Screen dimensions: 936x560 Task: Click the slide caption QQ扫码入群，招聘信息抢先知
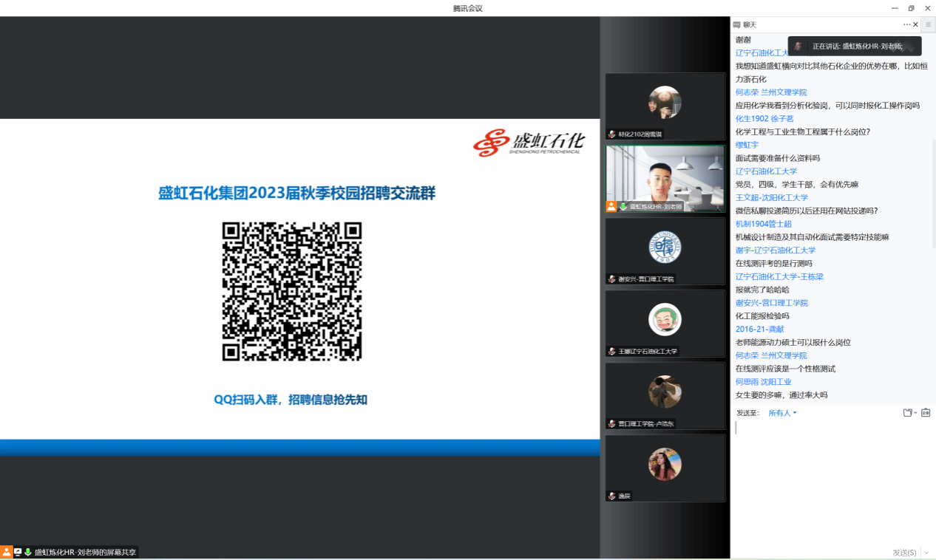(291, 400)
